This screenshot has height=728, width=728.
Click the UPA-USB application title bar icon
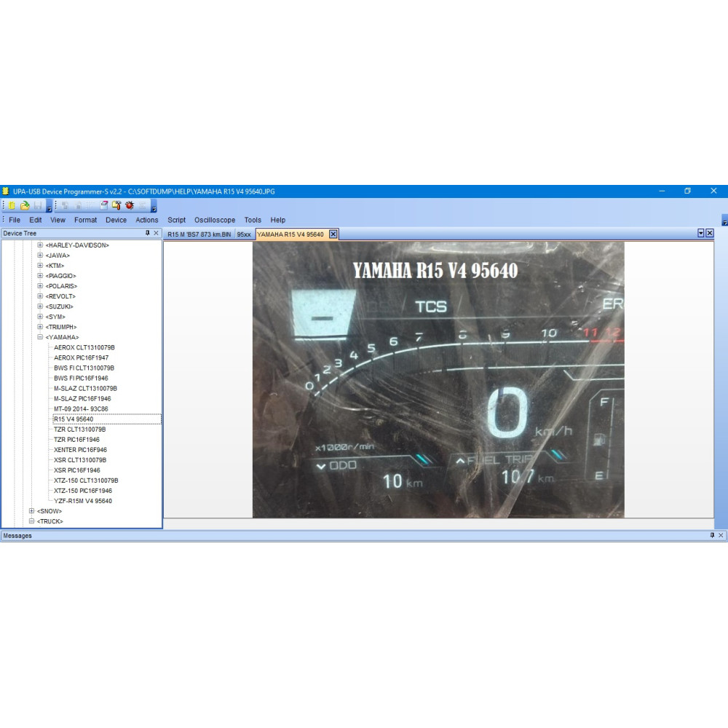6,191
